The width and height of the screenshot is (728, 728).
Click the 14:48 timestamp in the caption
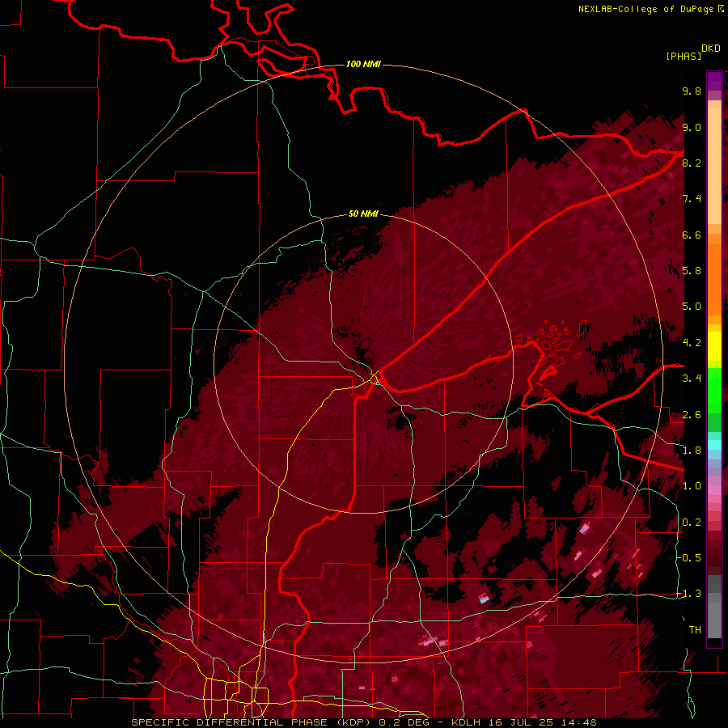point(578,722)
